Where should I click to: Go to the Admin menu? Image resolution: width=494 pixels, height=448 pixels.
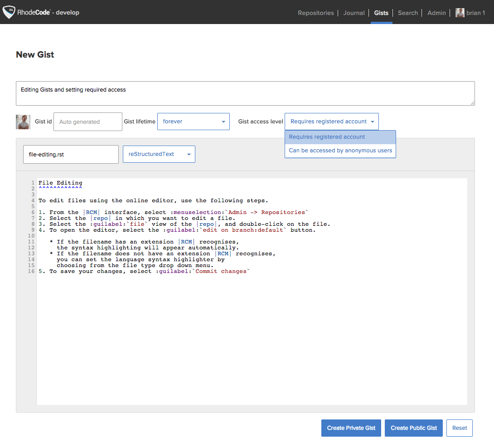pyautogui.click(x=436, y=13)
